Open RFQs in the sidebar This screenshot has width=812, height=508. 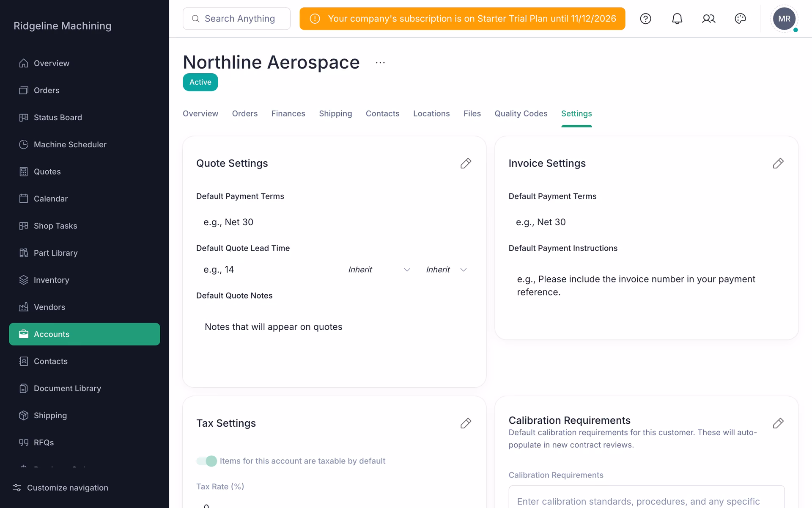pos(85,442)
